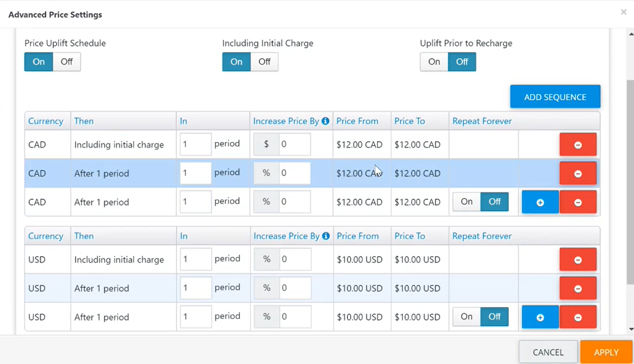The width and height of the screenshot is (634, 364).
Task: Cancel the Advanced Price Settings dialog
Action: [548, 352]
